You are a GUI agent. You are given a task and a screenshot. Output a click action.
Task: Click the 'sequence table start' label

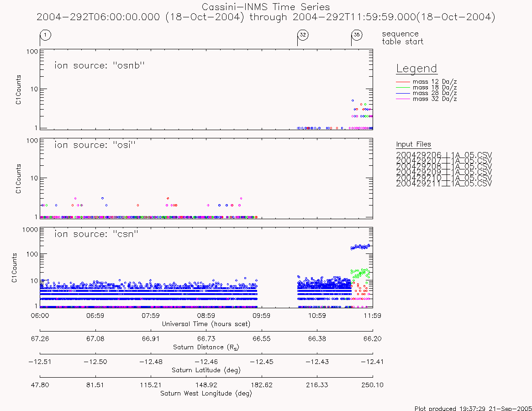(403, 37)
